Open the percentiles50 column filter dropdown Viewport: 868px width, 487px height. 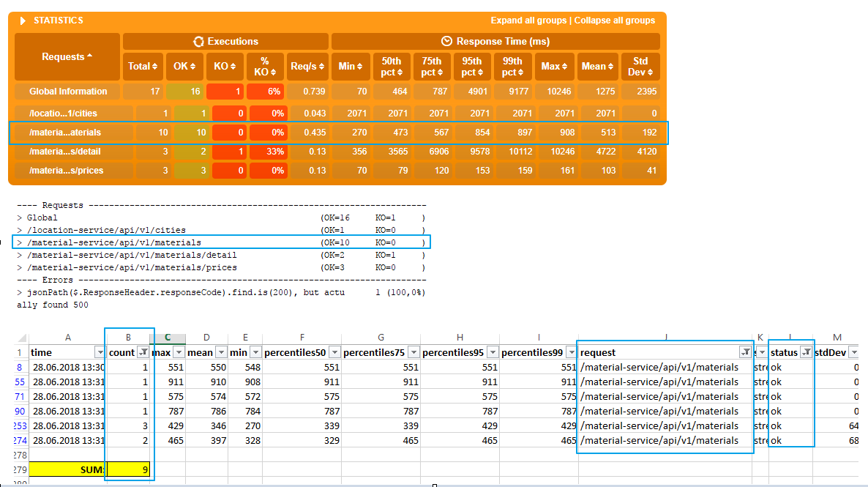(x=334, y=352)
